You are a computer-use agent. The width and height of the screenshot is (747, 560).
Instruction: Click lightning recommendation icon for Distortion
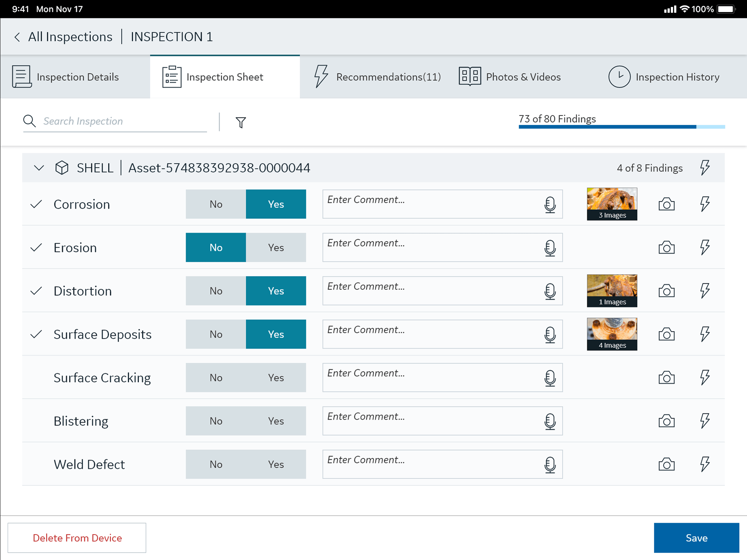tap(705, 291)
